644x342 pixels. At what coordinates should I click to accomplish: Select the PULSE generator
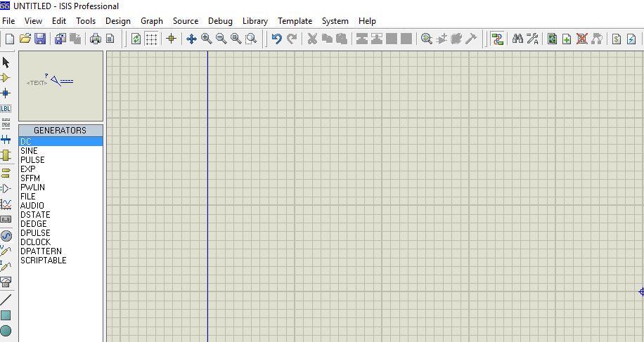pyautogui.click(x=60, y=159)
